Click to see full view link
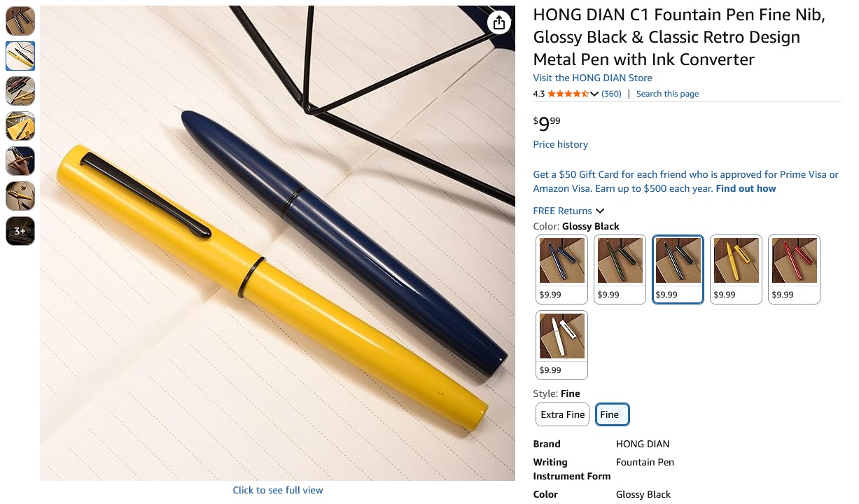Image resolution: width=859 pixels, height=504 pixels. [x=278, y=490]
